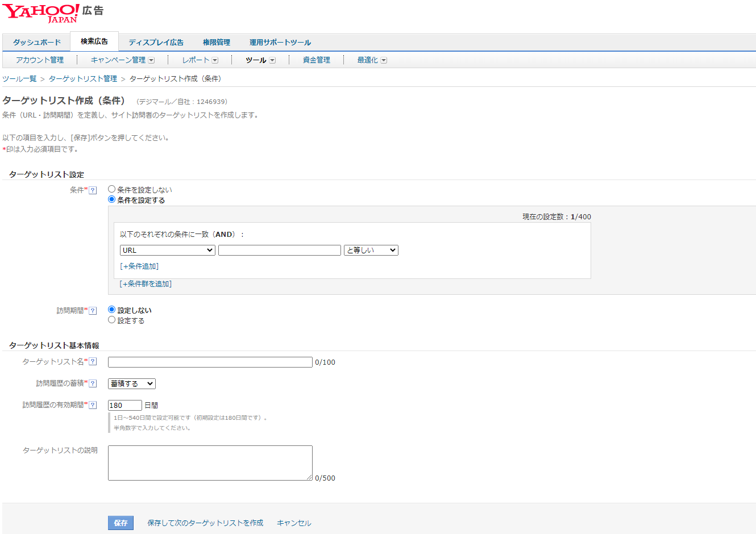Switch to the ダッシュボード tab
The image size is (756, 534).
click(37, 43)
